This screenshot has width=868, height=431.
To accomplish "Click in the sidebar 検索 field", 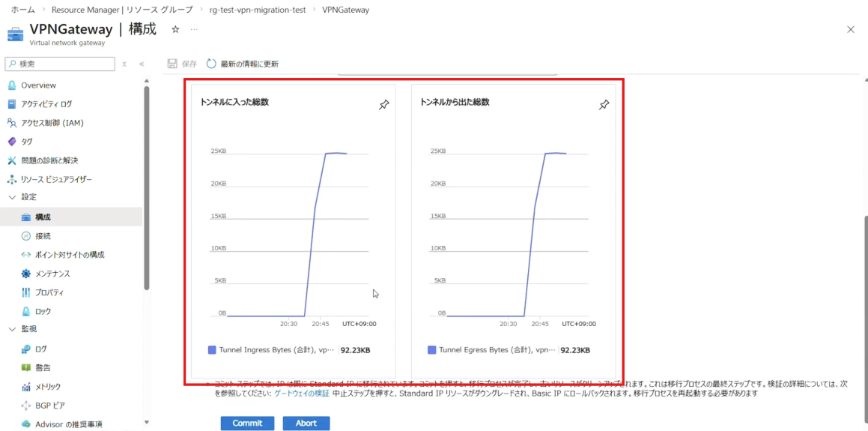I will click(x=64, y=64).
